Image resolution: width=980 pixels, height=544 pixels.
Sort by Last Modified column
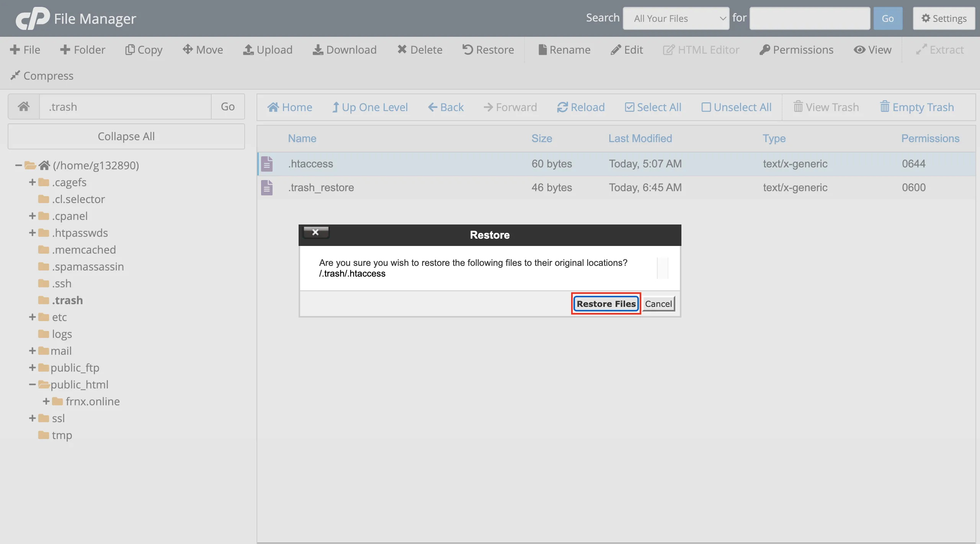(640, 138)
